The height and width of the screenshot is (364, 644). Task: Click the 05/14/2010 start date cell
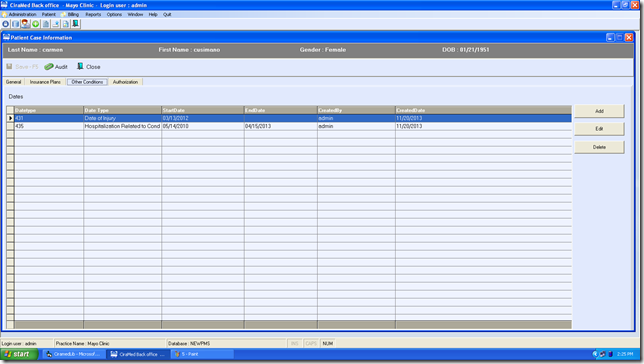[x=203, y=126]
